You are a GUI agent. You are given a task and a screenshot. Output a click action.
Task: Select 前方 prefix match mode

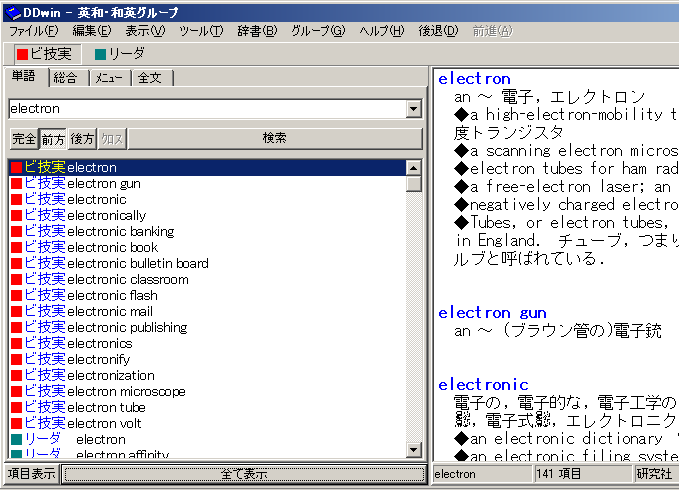click(x=53, y=139)
